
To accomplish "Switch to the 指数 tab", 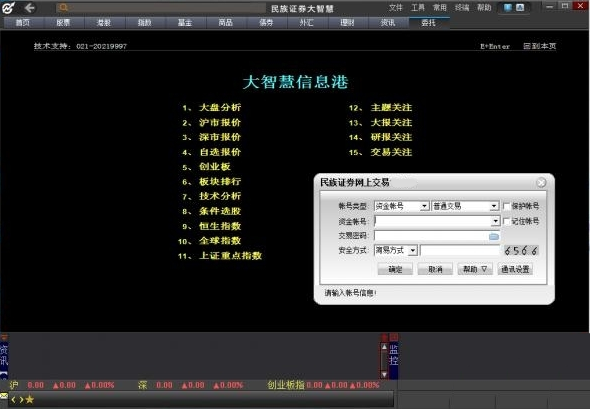I will tap(144, 23).
